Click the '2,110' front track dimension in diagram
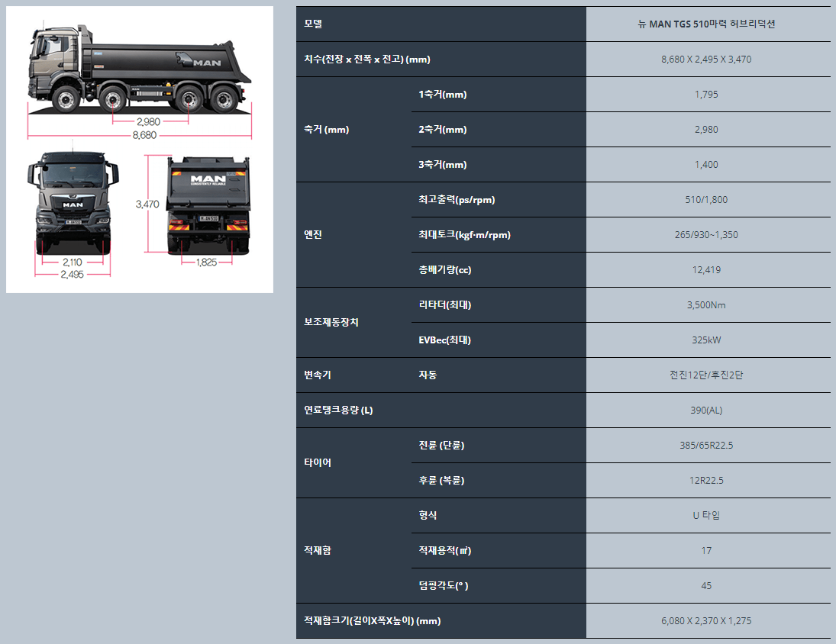 (x=73, y=262)
